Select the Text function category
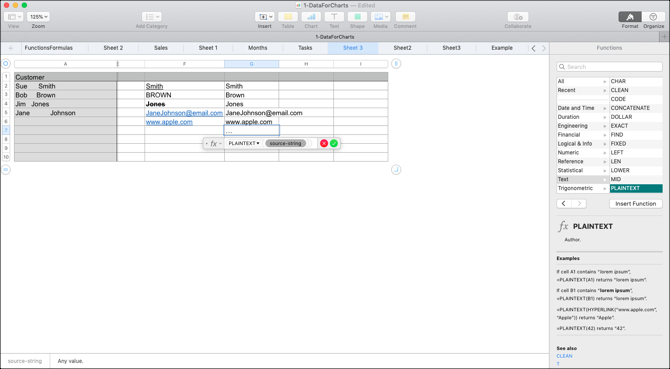Viewport: 670px width, 369px height. 582,179
